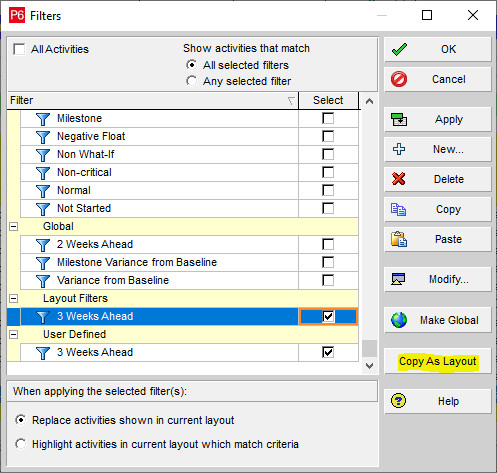Click the sort arrow in the Filter column header
The width and height of the screenshot is (497, 473).
point(291,101)
